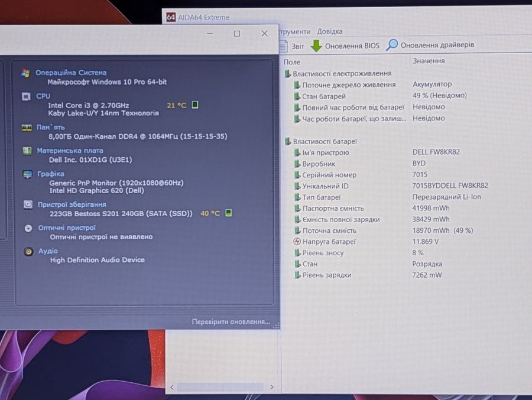The image size is (532, 400).
Task: Select the value 18970 mWh (49 %)
Action: (442, 230)
